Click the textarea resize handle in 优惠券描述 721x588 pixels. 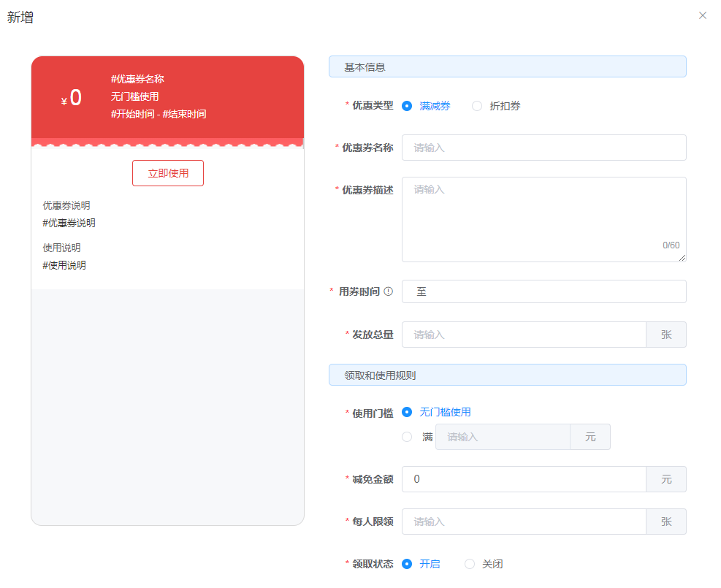point(682,258)
